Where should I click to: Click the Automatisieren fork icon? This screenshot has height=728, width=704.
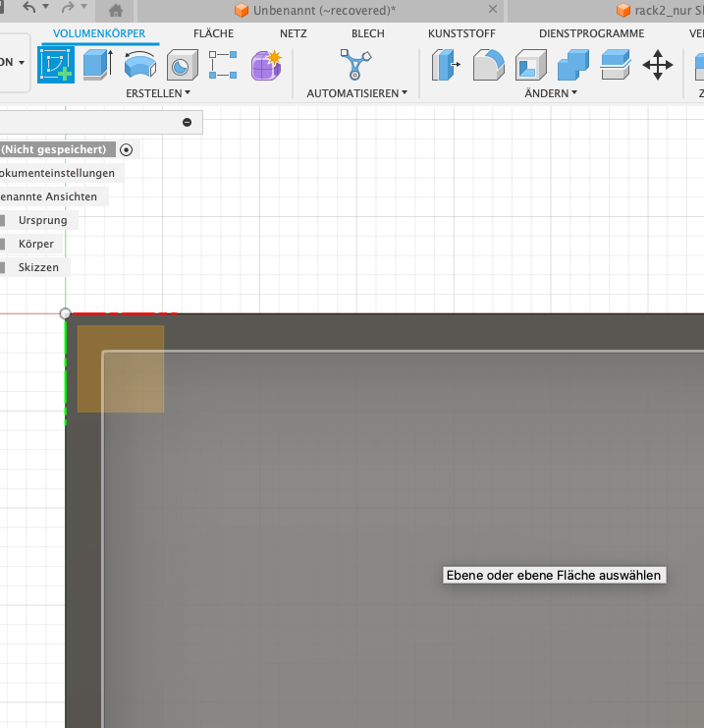pos(355,65)
